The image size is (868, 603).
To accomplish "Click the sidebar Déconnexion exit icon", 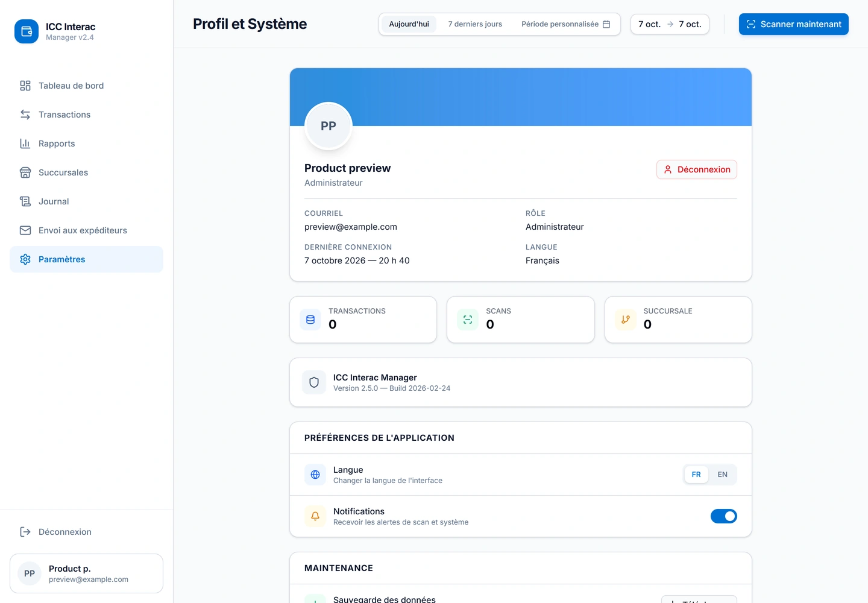I will point(25,532).
